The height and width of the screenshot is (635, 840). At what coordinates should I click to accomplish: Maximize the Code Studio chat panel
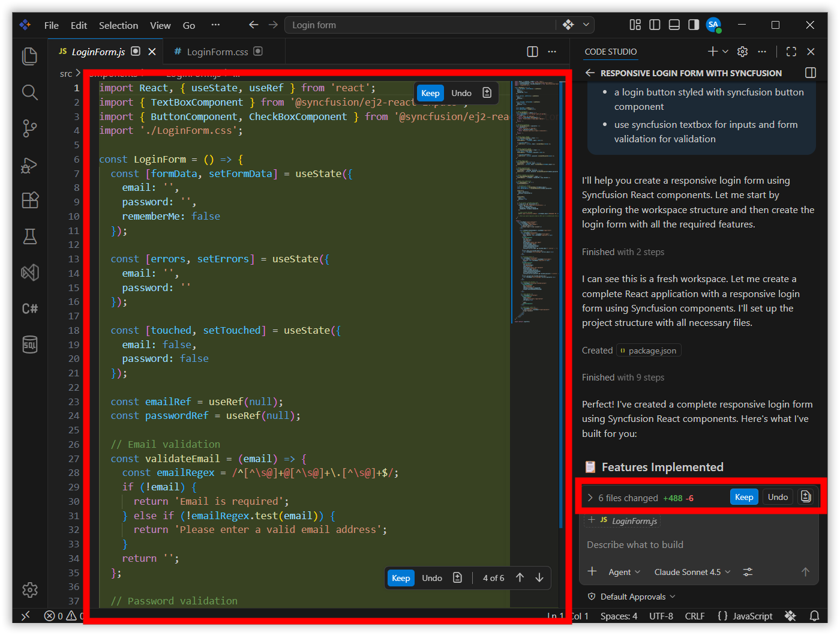(791, 52)
